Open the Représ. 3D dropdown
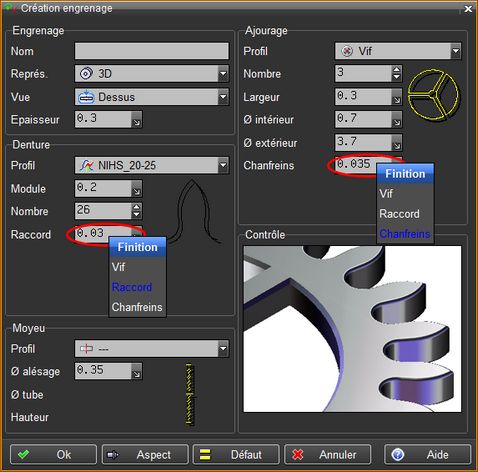 point(223,74)
